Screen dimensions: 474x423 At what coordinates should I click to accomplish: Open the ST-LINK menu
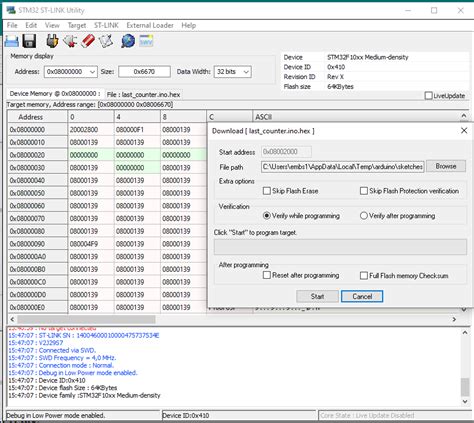coord(106,25)
